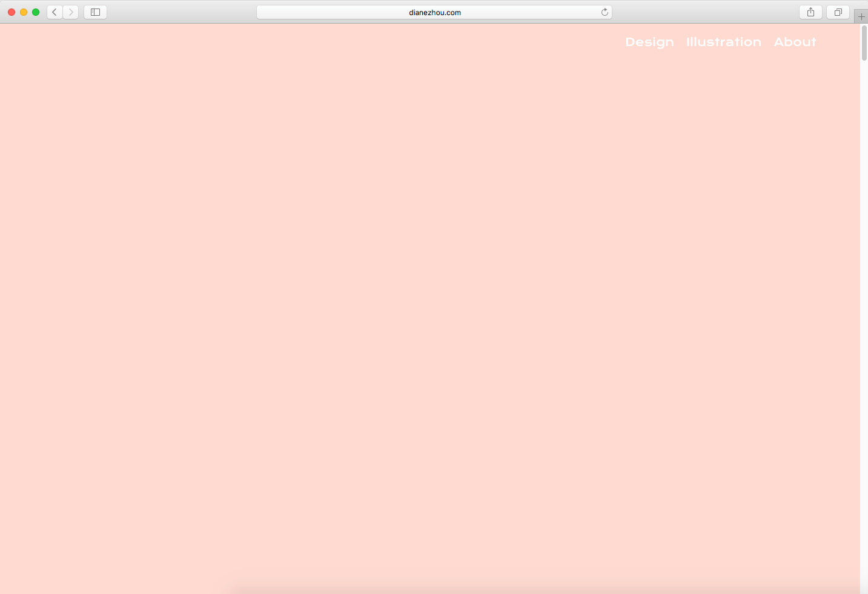This screenshot has width=868, height=594.
Task: Click empty toolbar space left of address bar
Action: coord(182,12)
